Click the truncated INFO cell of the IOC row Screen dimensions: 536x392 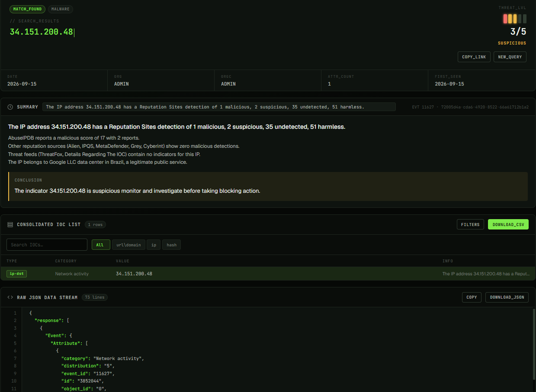point(486,274)
